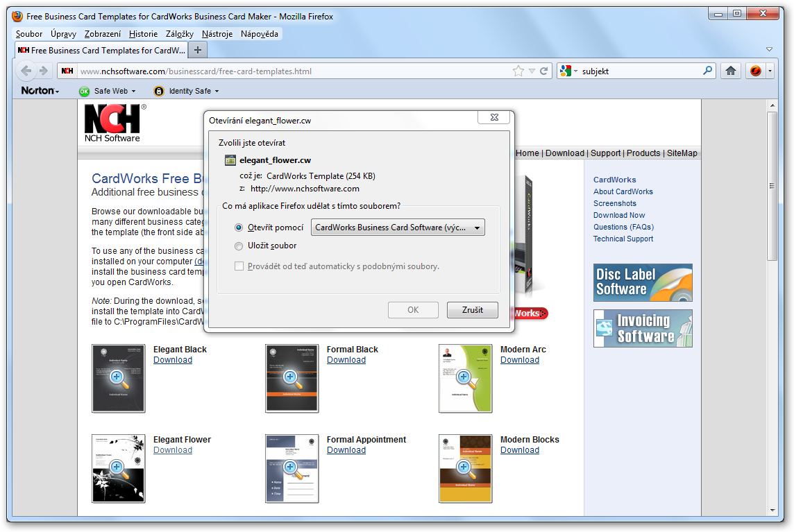Click the page vertical scrollbar thumb
The width and height of the screenshot is (794, 532).
point(772,186)
